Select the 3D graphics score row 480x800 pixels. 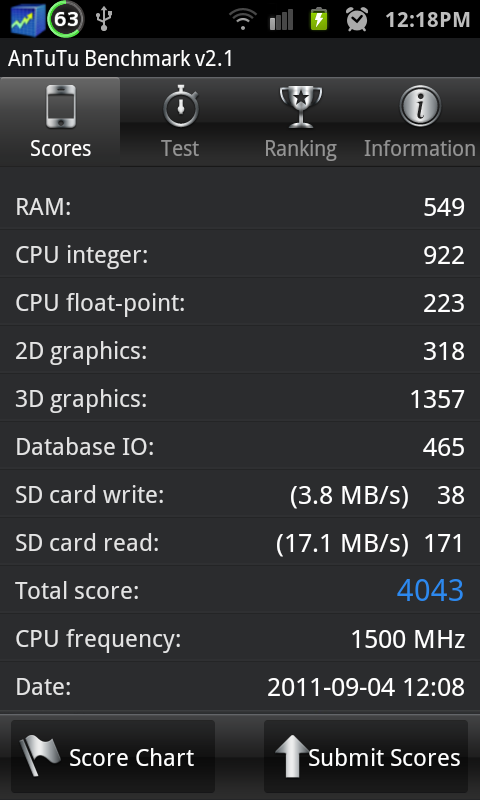[x=240, y=398]
